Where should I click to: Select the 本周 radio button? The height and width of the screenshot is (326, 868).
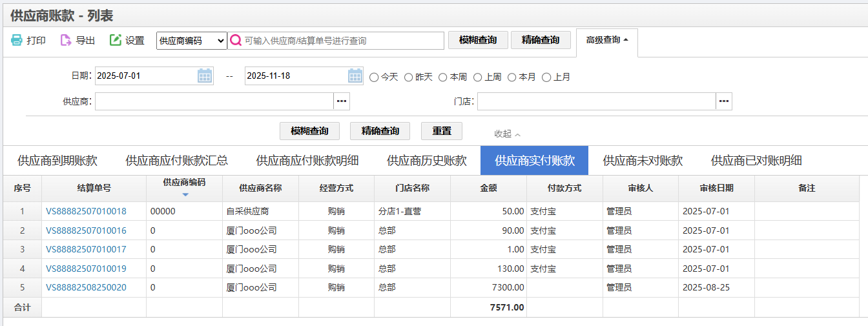pos(443,77)
